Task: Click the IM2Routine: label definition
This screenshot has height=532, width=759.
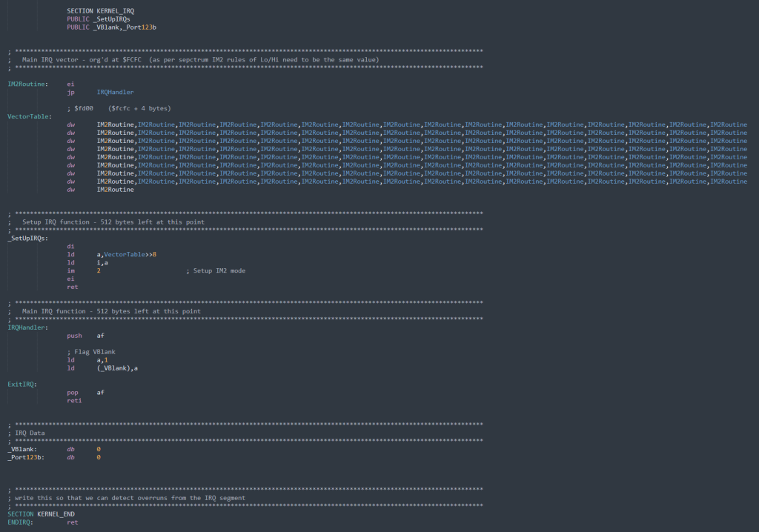Action: [28, 84]
